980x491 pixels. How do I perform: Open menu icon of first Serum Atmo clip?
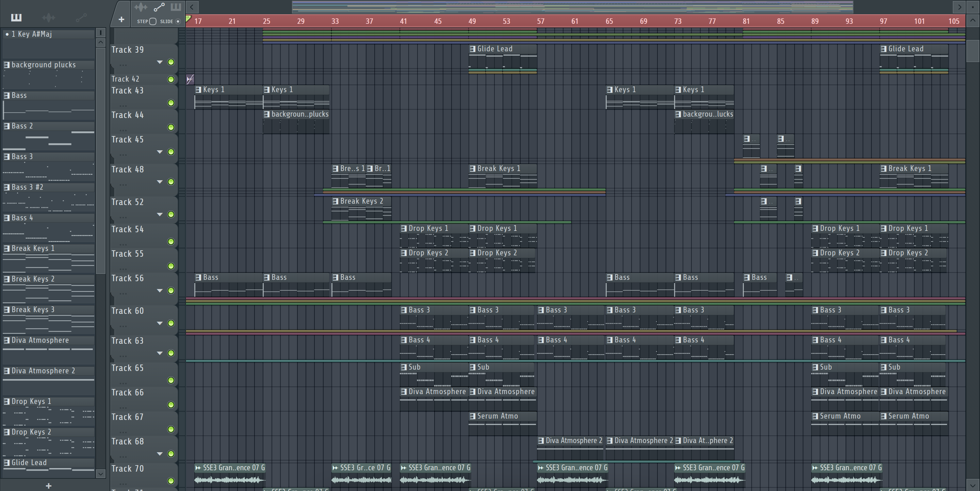(x=473, y=416)
